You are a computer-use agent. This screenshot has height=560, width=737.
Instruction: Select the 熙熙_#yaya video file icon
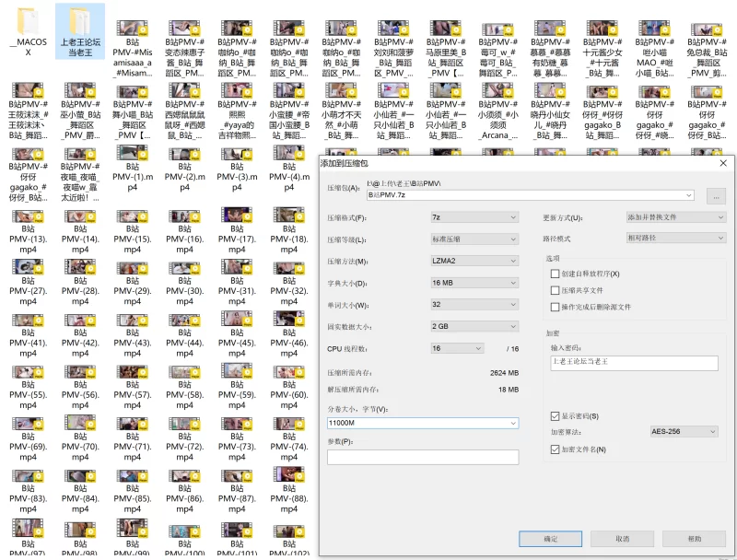237,90
